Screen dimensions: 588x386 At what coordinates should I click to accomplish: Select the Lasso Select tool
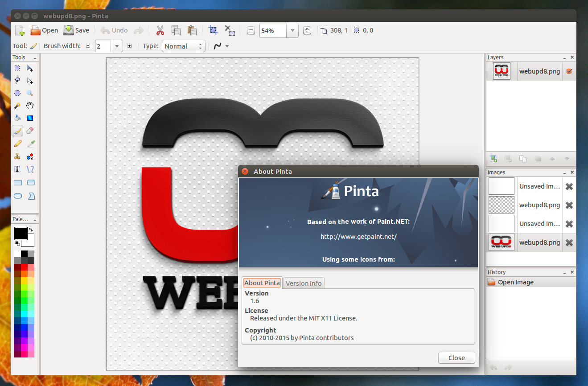coord(17,81)
